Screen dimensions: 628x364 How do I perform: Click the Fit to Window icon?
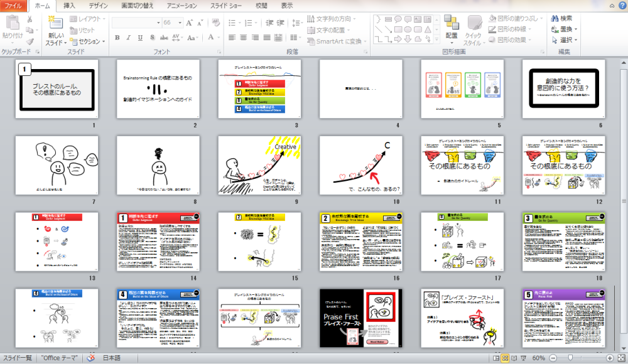pos(620,358)
